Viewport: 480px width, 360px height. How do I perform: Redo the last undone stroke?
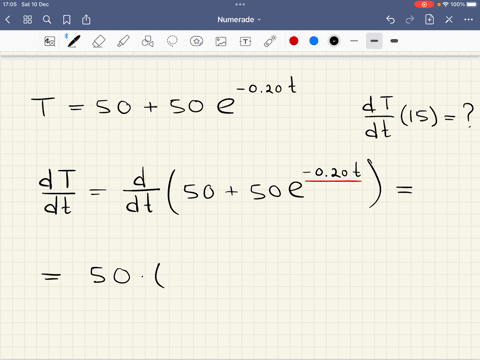tap(410, 20)
